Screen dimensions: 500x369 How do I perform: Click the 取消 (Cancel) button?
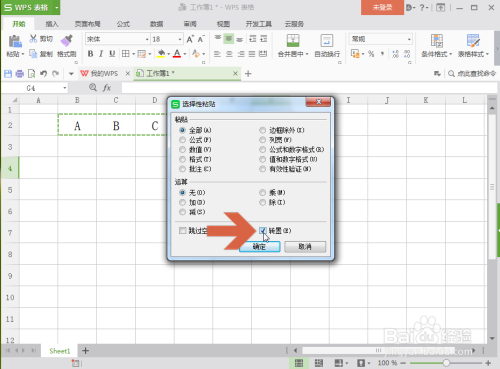coord(305,247)
